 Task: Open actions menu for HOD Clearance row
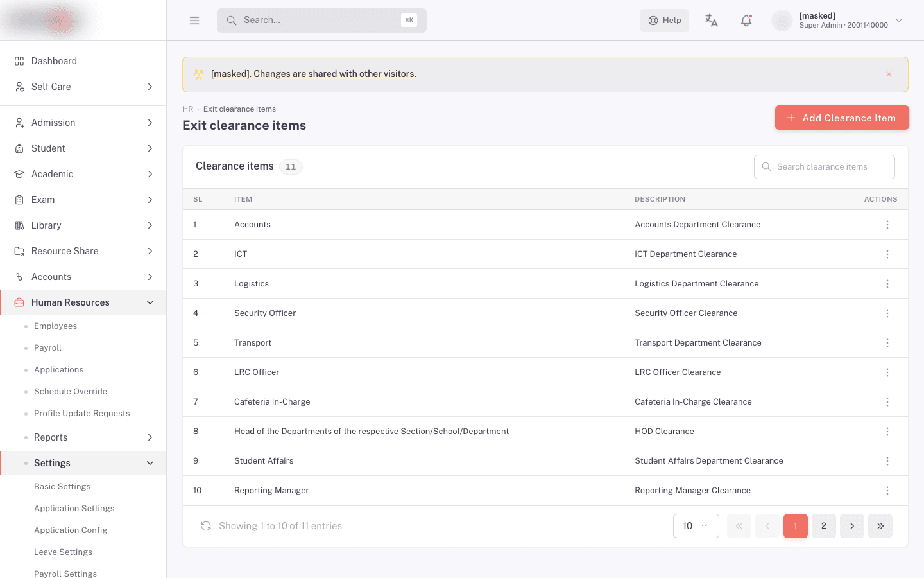point(887,432)
